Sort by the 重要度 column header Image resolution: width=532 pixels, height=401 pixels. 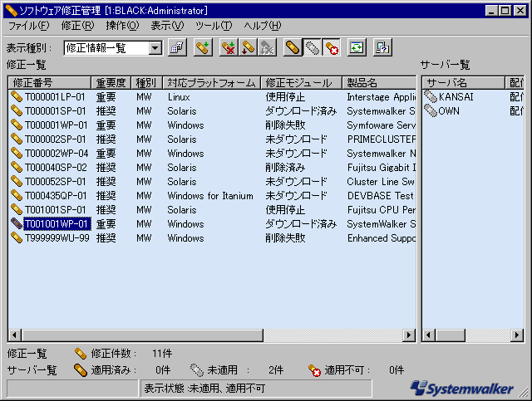[111, 83]
